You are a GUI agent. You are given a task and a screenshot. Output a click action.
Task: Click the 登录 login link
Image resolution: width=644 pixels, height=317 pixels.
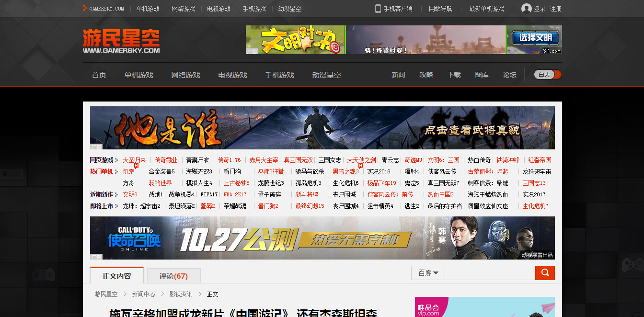click(x=540, y=9)
